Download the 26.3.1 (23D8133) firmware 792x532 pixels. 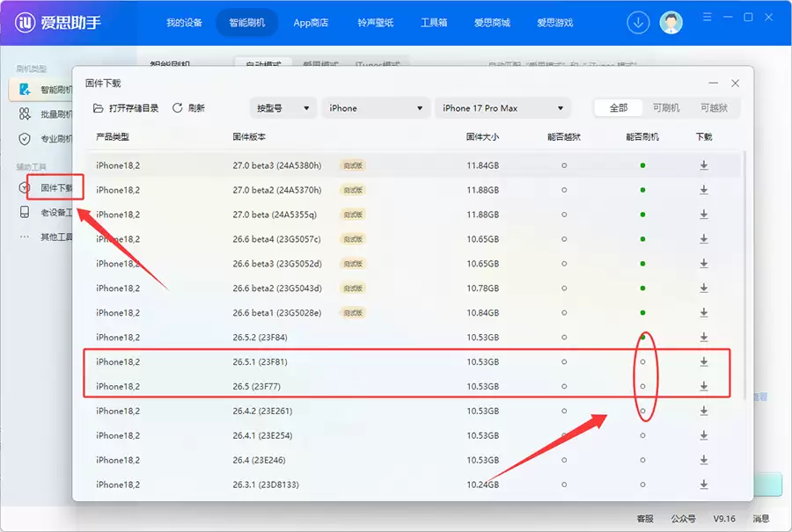coord(704,485)
